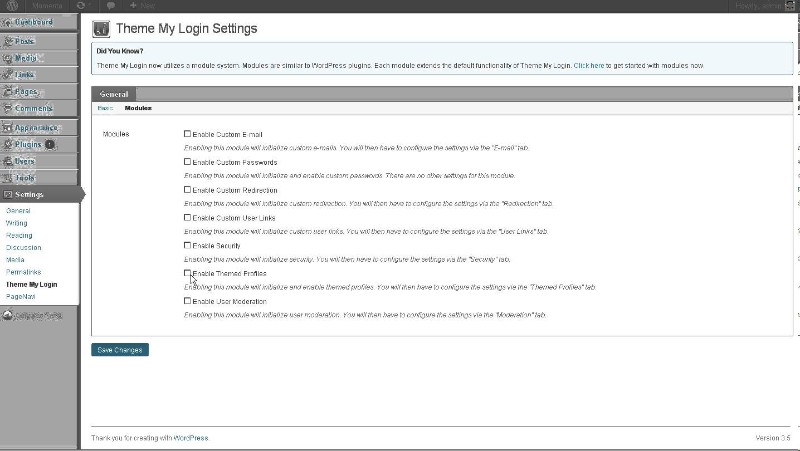Click the Appearance menu icon

pos(7,128)
